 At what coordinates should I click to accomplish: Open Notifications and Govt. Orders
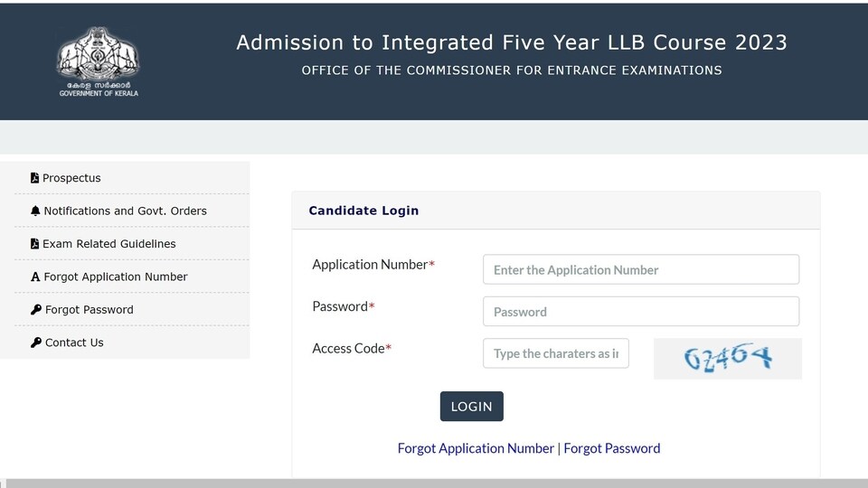pyautogui.click(x=132, y=211)
